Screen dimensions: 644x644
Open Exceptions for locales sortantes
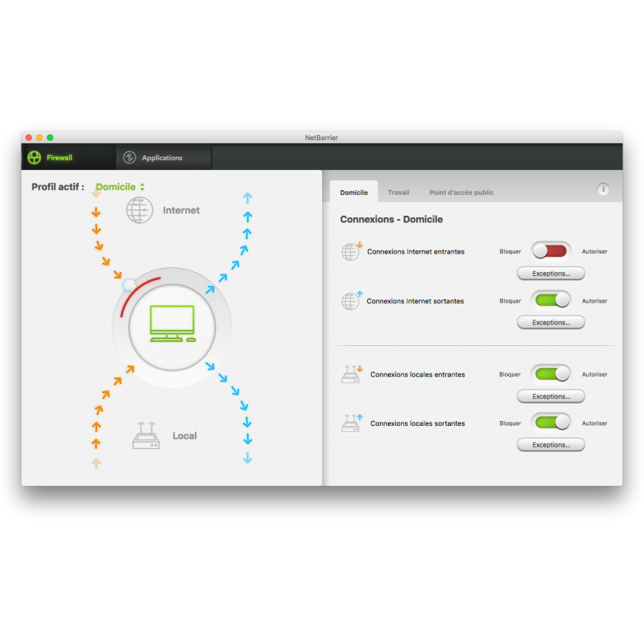(551, 445)
